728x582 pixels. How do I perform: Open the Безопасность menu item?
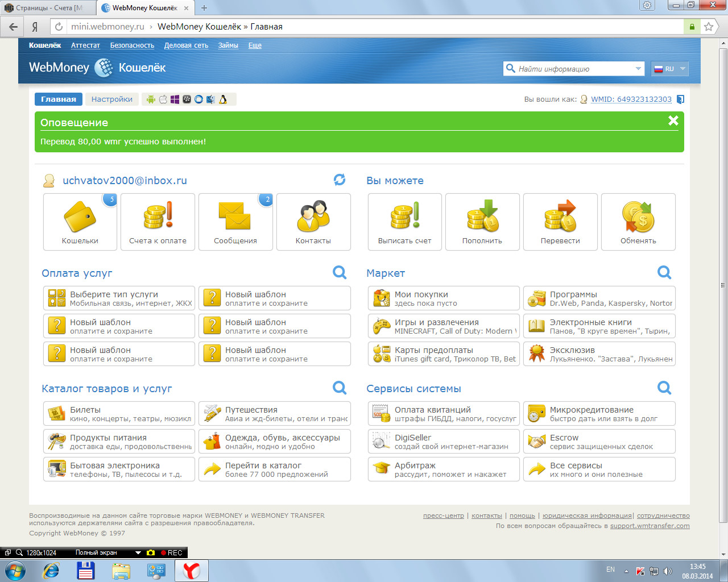pyautogui.click(x=132, y=45)
